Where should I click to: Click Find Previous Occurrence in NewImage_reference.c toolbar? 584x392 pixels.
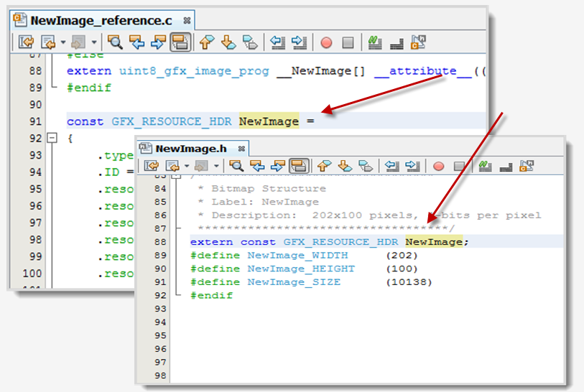tap(136, 42)
